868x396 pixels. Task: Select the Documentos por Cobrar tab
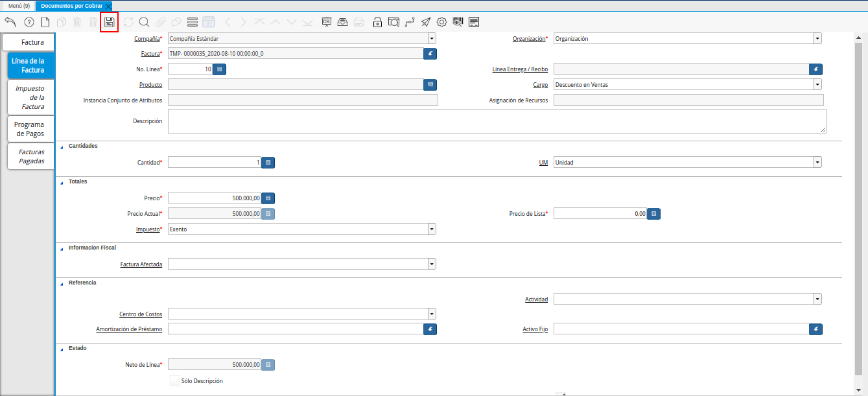click(x=71, y=5)
